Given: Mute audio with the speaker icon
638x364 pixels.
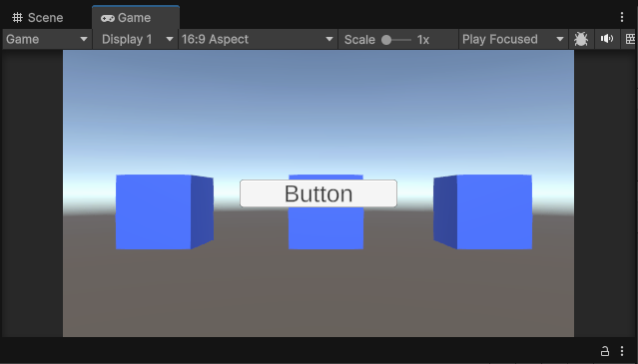Looking at the screenshot, I should coord(607,39).
